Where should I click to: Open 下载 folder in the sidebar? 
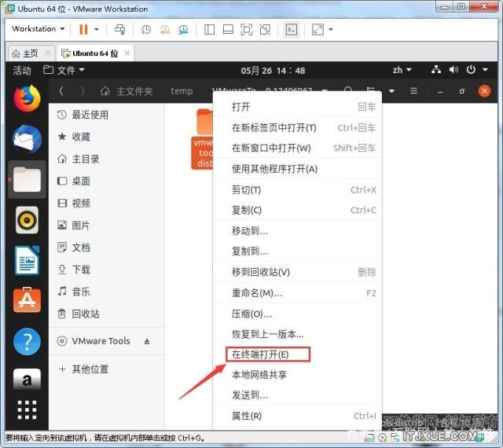(x=82, y=270)
